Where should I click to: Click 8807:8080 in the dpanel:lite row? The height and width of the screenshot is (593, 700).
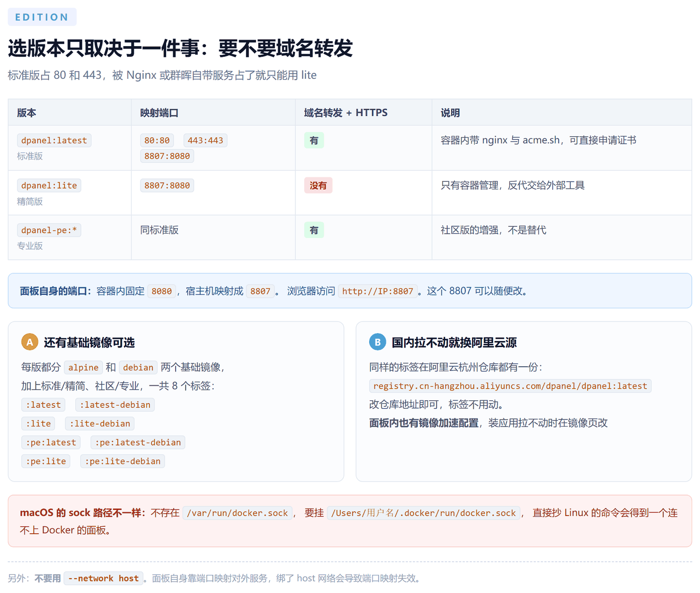coord(167,185)
